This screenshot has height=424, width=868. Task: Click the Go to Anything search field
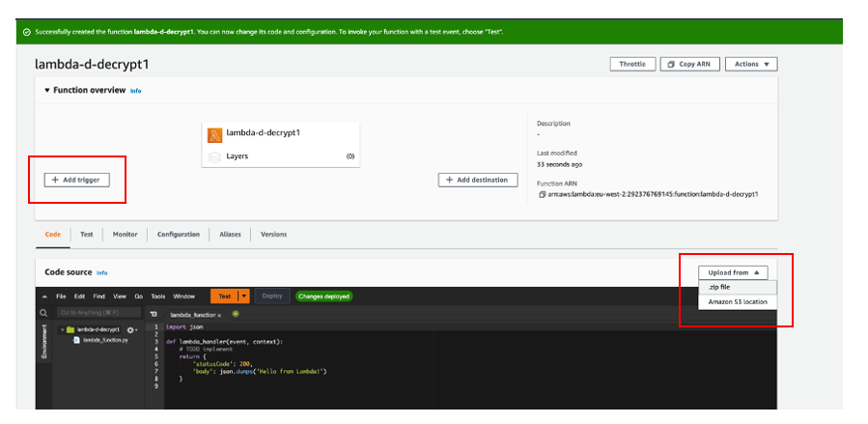coord(98,313)
